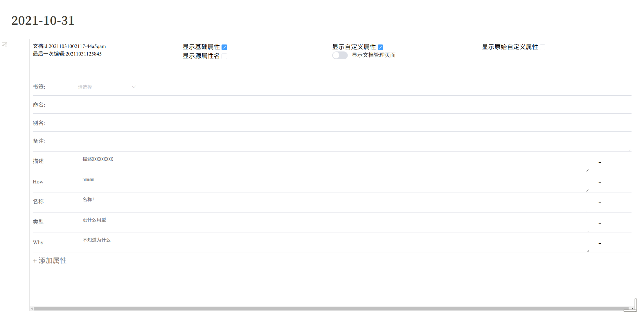Click scrollbar left arrow at bottom
This screenshot has width=644, height=316.
[x=32, y=309]
